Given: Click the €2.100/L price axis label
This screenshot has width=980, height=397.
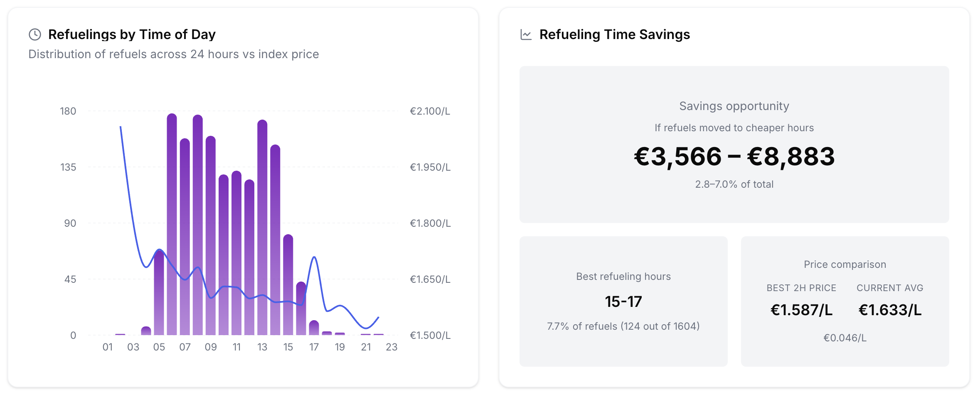Looking at the screenshot, I should coord(430,111).
